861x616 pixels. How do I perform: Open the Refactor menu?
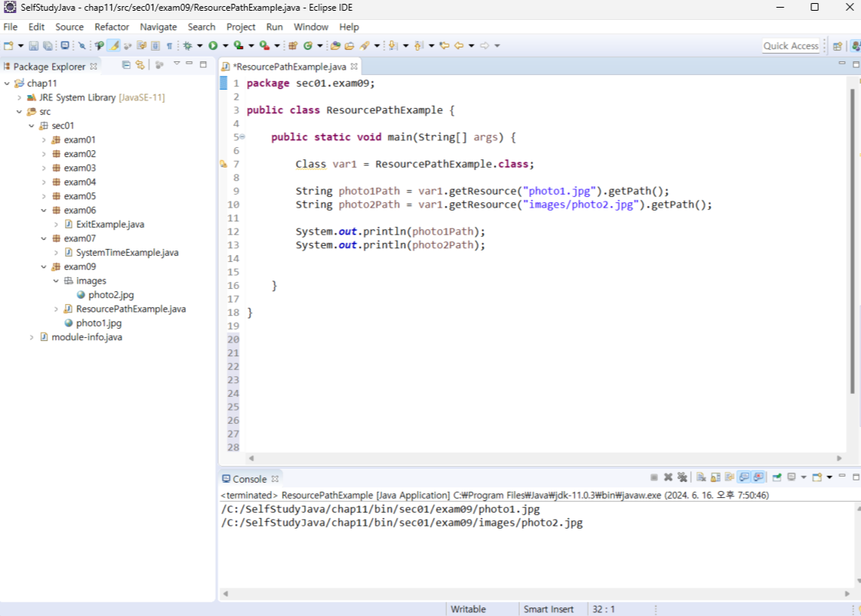[x=112, y=27]
